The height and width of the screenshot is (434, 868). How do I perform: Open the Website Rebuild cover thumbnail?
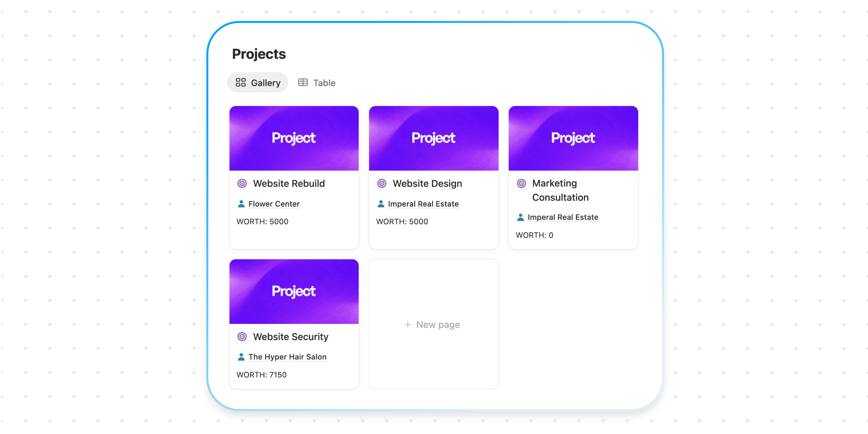[294, 138]
